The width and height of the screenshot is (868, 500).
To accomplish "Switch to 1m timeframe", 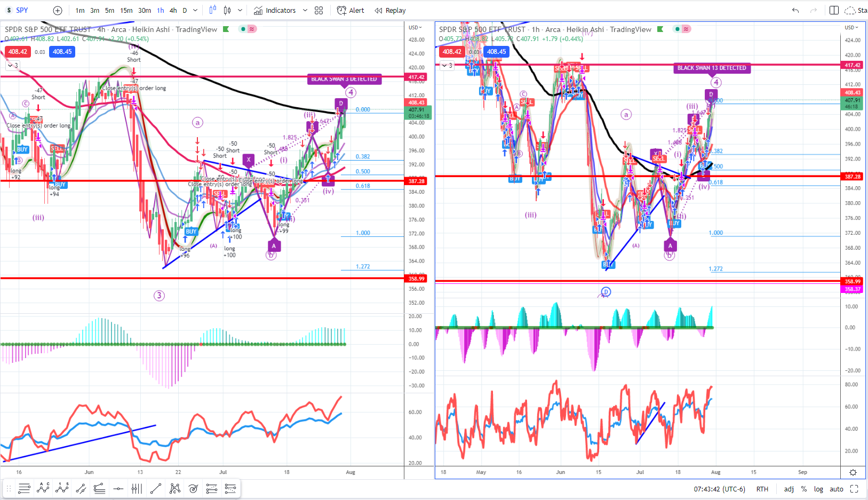I will (80, 10).
